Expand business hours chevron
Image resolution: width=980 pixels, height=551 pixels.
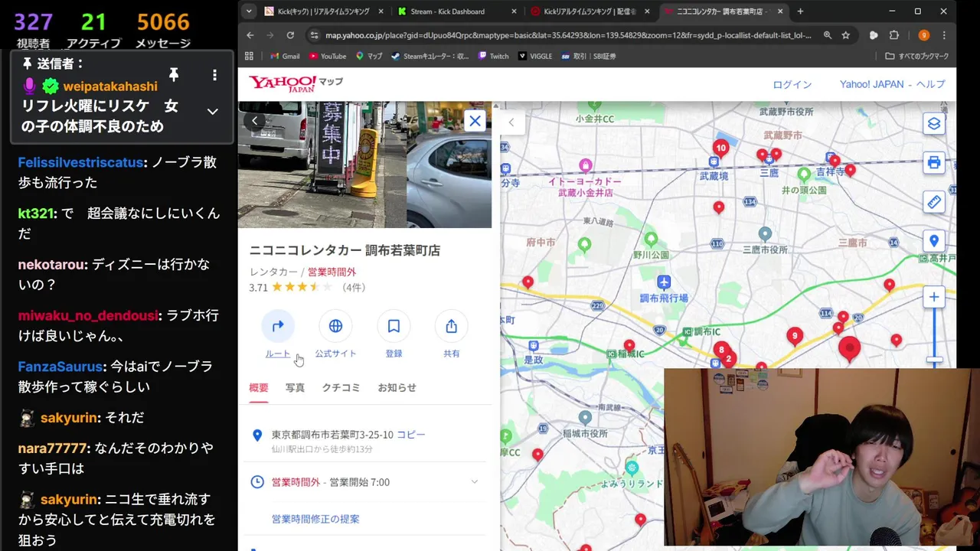pyautogui.click(x=474, y=482)
